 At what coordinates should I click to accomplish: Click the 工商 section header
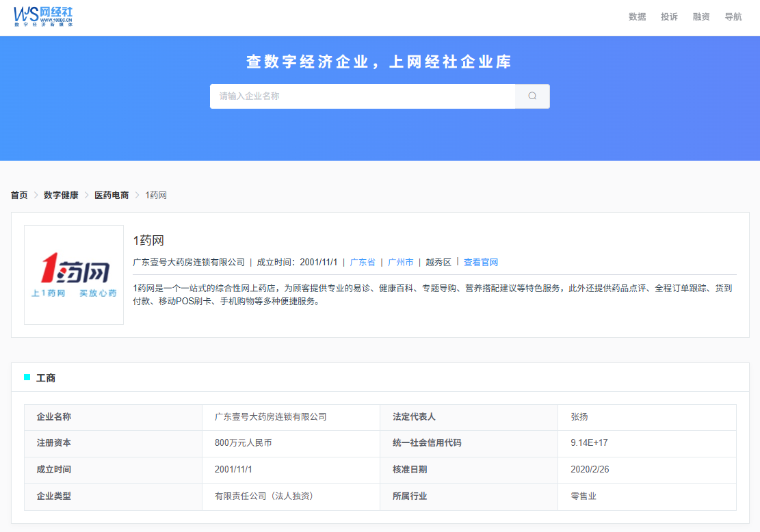(46, 378)
